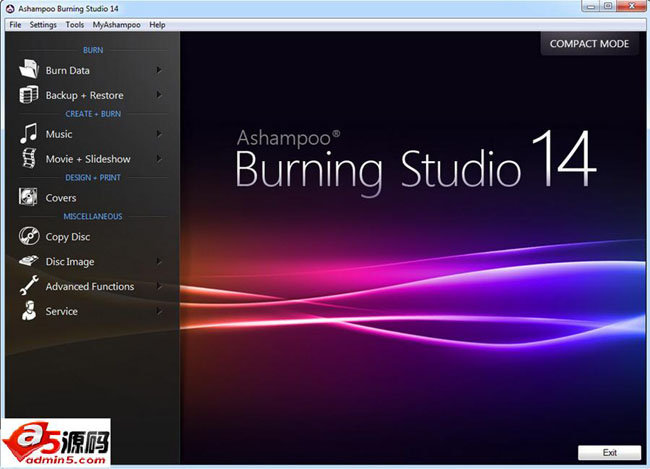Open the Help menu
Image resolution: width=650 pixels, height=469 pixels.
coord(157,25)
